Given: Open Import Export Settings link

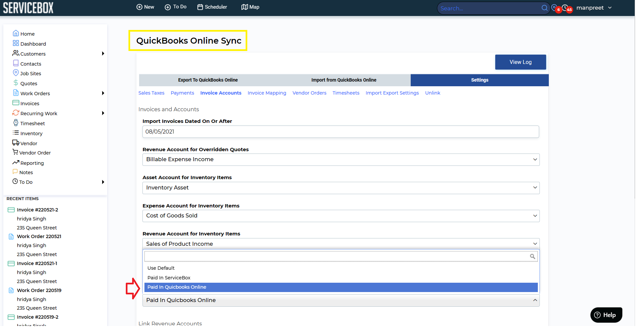Looking at the screenshot, I should (392, 93).
